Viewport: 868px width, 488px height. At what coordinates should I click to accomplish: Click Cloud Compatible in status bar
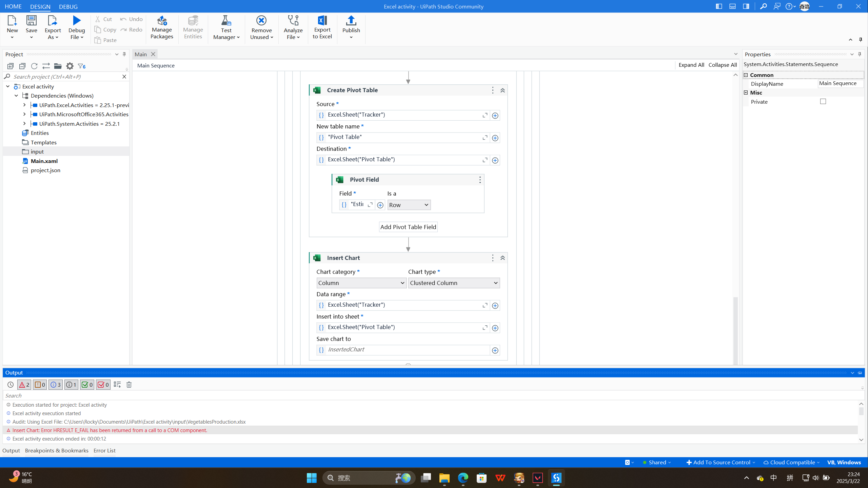click(791, 462)
